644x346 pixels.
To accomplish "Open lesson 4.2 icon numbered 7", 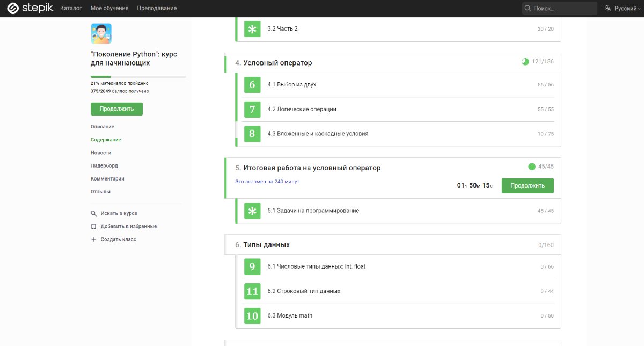I will click(x=252, y=110).
